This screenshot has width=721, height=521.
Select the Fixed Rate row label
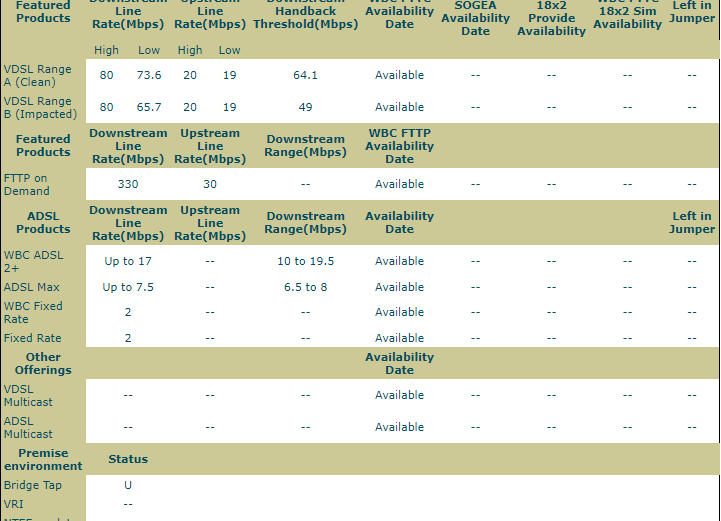[33, 338]
